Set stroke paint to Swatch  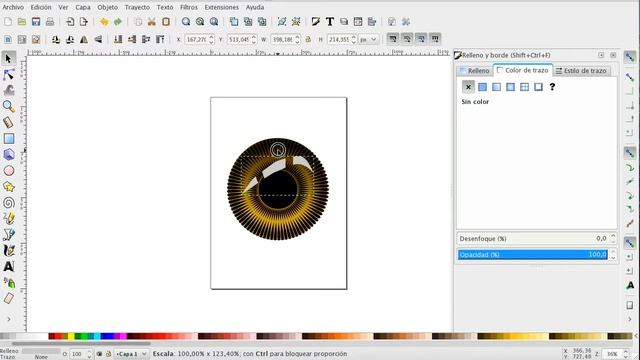pos(538,87)
